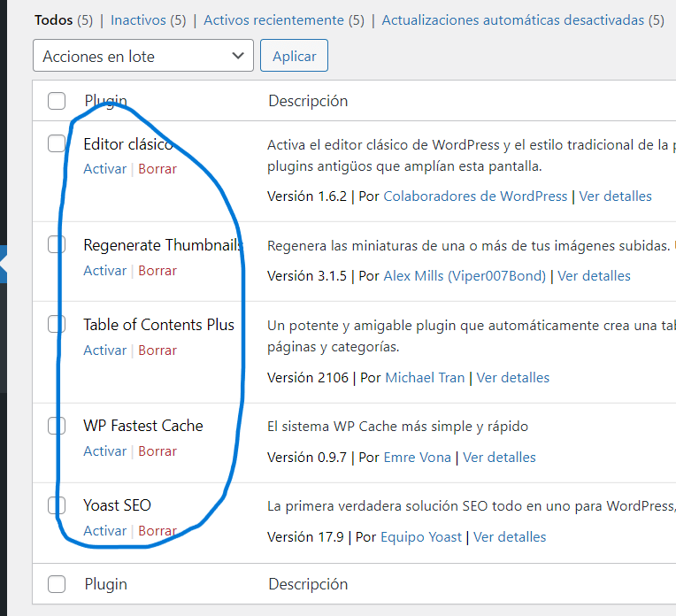676x616 pixels.
Task: Click the Versión 0.9.7 text
Action: [306, 458]
